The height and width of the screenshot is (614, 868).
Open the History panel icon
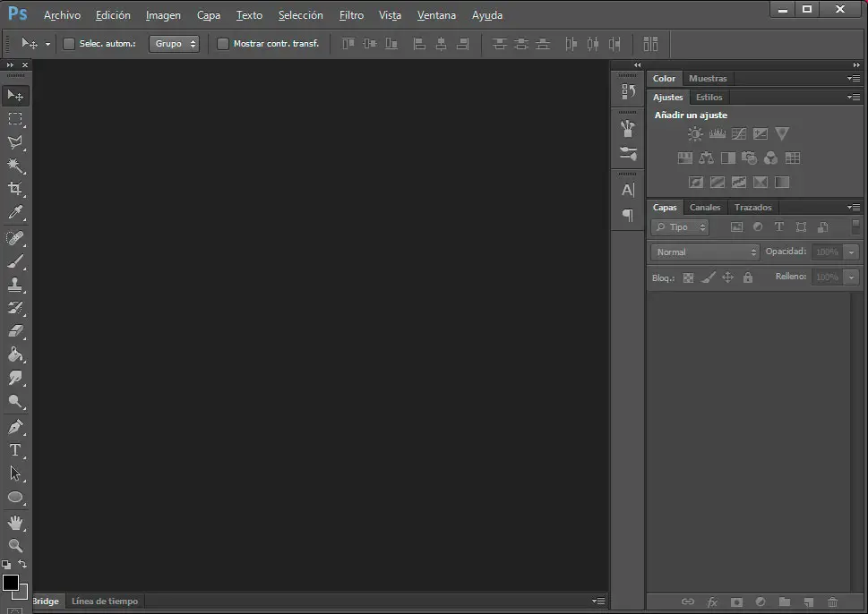pyautogui.click(x=628, y=91)
